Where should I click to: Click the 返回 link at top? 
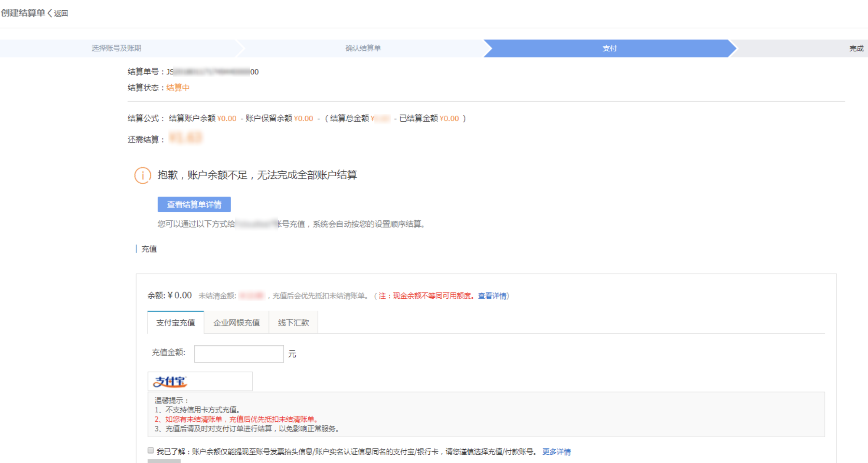pos(61,13)
